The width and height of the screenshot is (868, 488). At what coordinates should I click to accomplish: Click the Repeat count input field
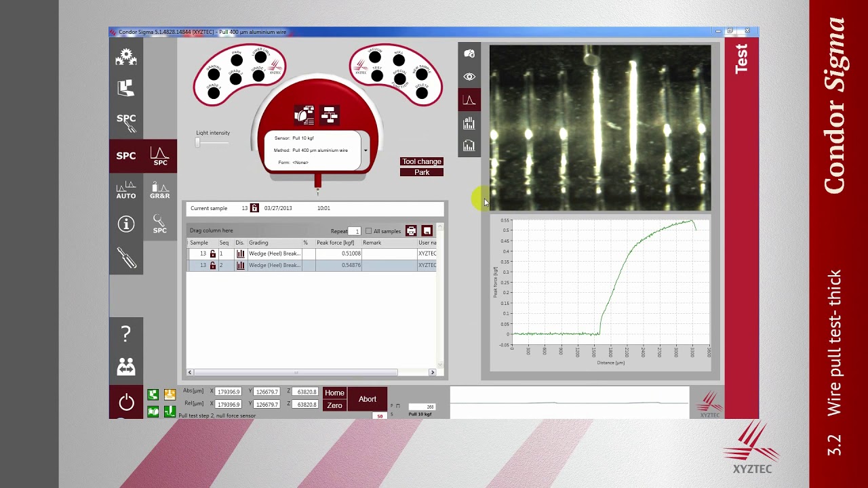(x=355, y=231)
